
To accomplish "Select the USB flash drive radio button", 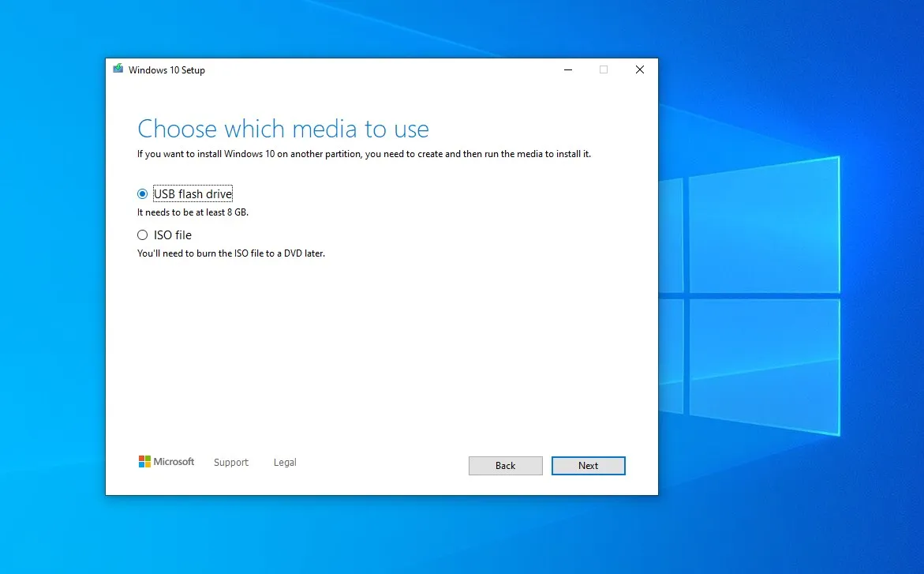I will (x=143, y=193).
